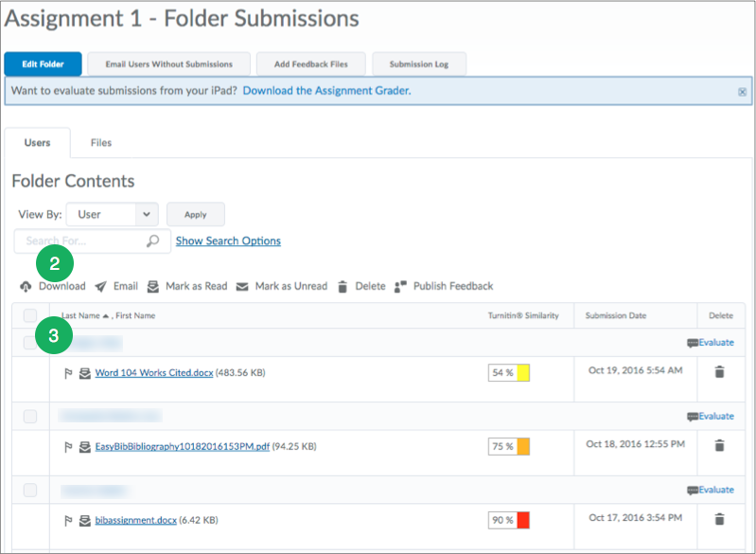Click the blurred name of the third user
This screenshot has width=756, height=554.
96,491
